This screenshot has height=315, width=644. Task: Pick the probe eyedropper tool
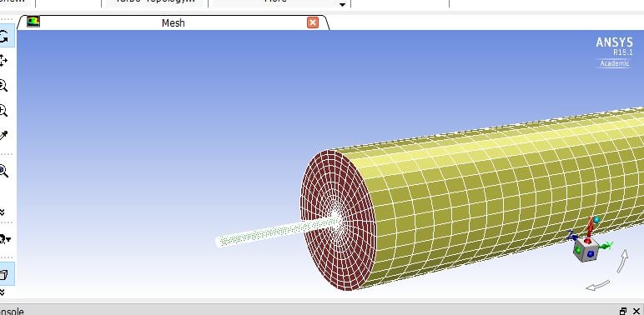tap(3, 135)
